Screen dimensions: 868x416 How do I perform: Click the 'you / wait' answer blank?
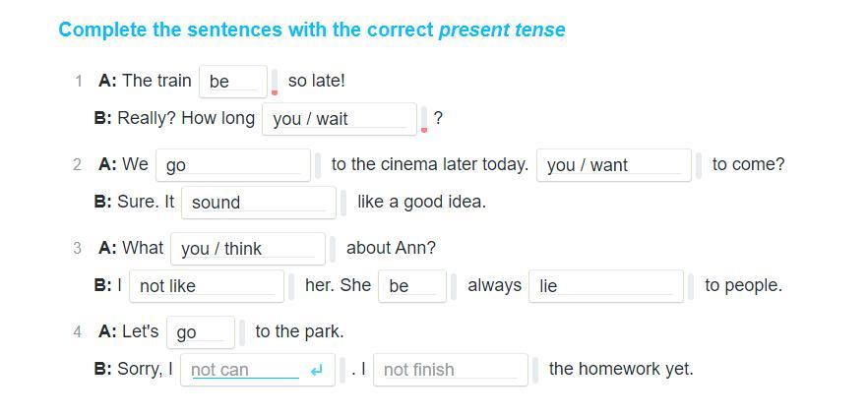click(x=339, y=119)
